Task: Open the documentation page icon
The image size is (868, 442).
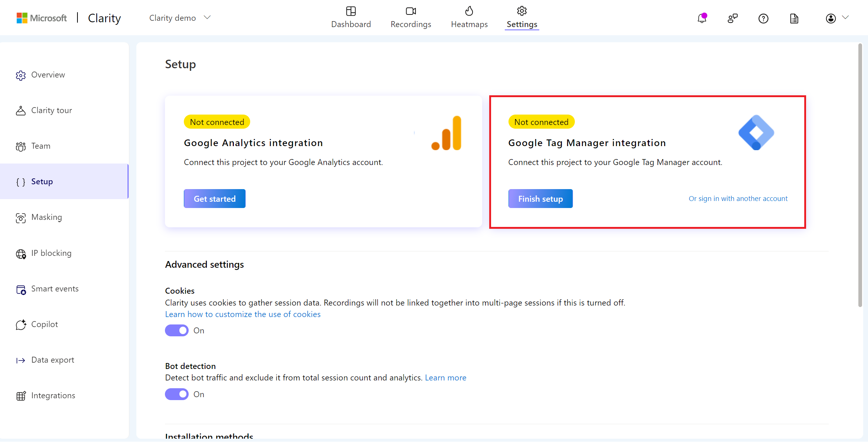Action: tap(794, 18)
